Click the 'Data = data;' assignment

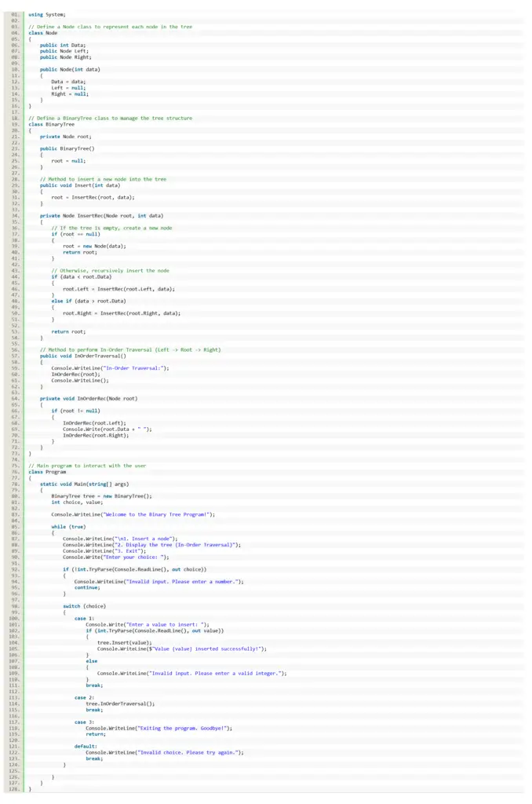(x=68, y=82)
